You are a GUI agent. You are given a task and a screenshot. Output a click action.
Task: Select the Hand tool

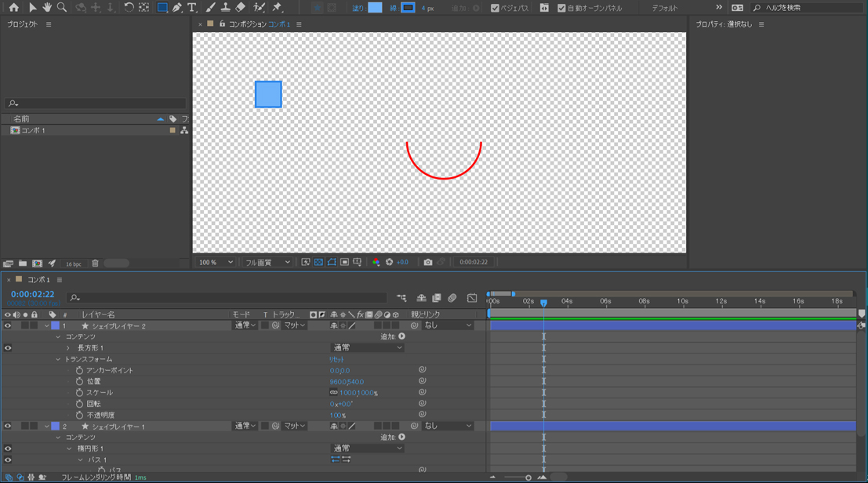click(47, 8)
